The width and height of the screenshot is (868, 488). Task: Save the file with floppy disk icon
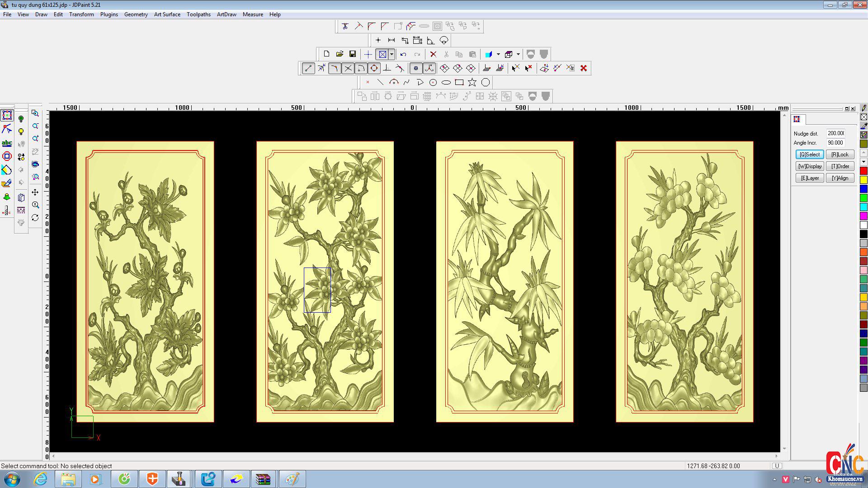point(353,54)
